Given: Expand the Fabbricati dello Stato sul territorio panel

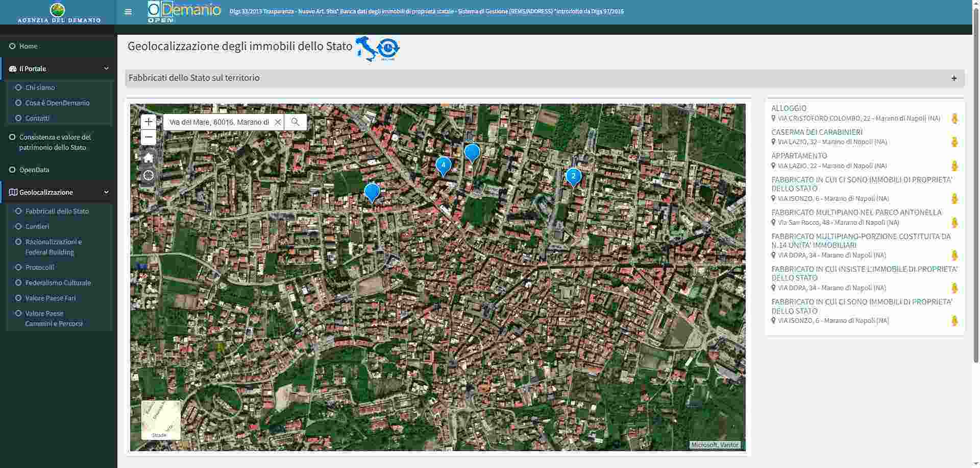Looking at the screenshot, I should tap(953, 78).
